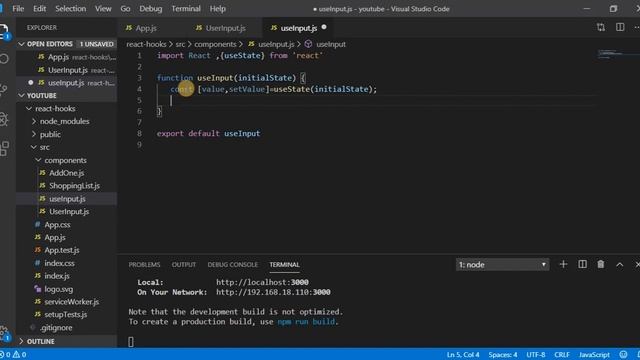Click the unsaved dot on useInput.js tab

click(324, 27)
